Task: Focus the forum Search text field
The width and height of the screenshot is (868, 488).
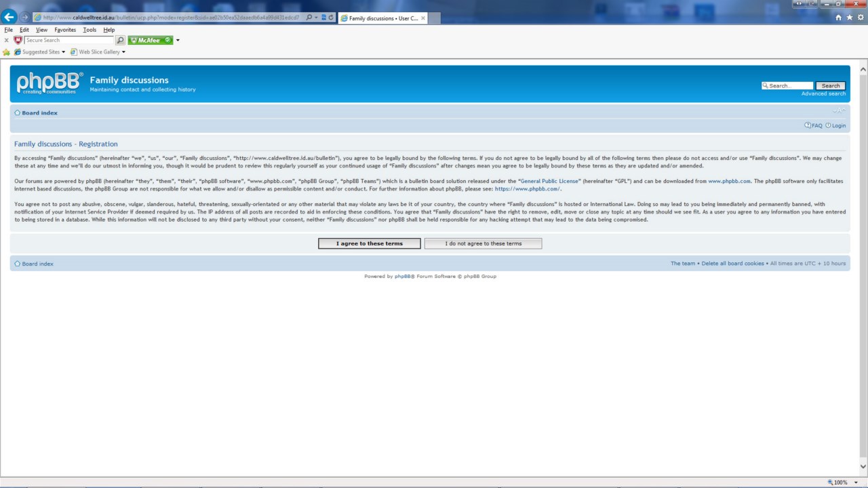Action: (x=787, y=86)
